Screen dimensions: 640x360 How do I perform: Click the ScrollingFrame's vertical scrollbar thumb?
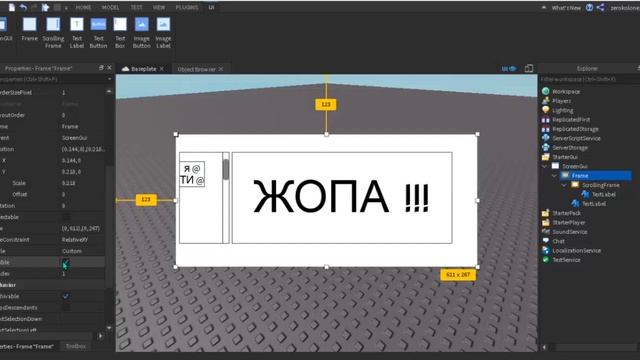click(226, 169)
